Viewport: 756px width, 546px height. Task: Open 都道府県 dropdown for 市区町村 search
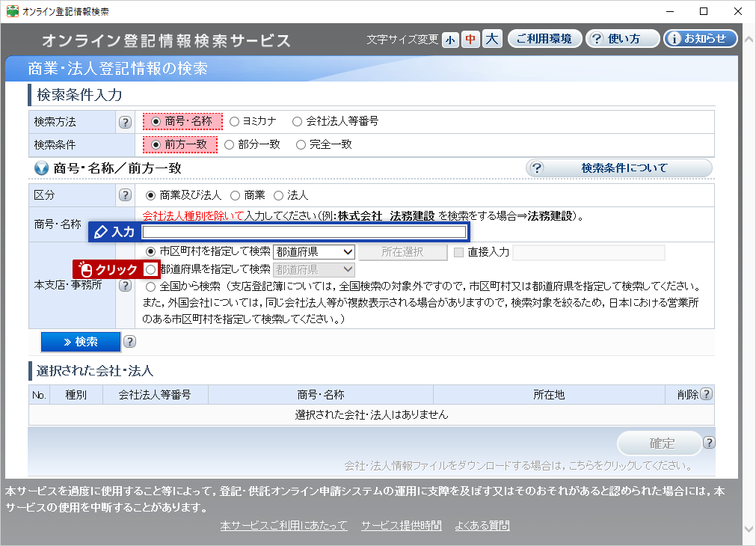point(314,252)
